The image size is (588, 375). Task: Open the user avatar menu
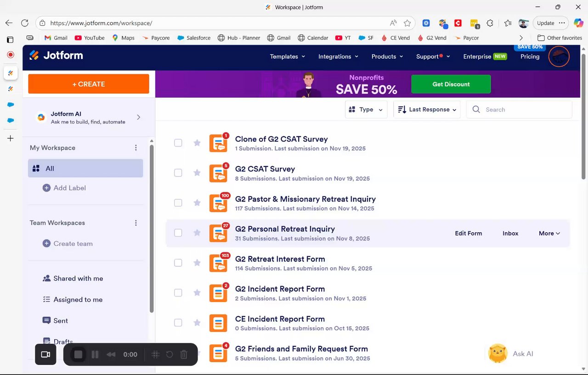coord(559,56)
